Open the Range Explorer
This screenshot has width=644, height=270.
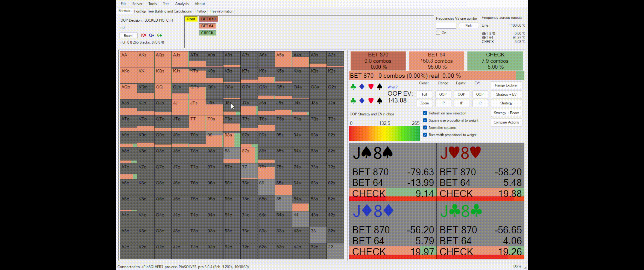tap(506, 85)
